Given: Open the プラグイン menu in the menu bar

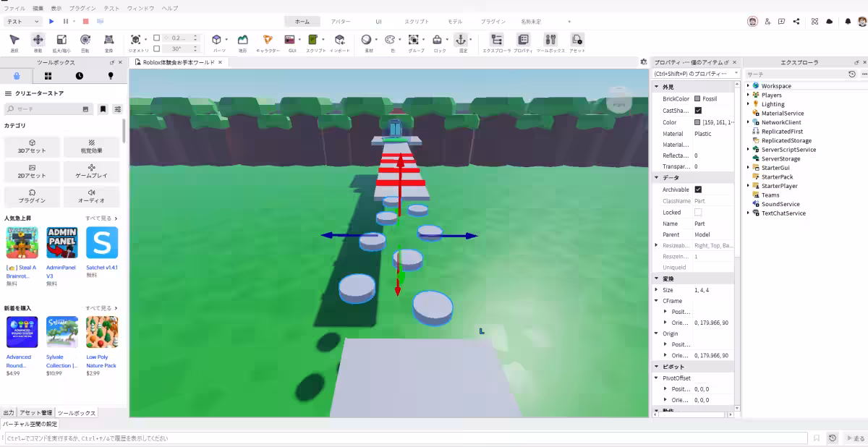Looking at the screenshot, I should click(82, 8).
